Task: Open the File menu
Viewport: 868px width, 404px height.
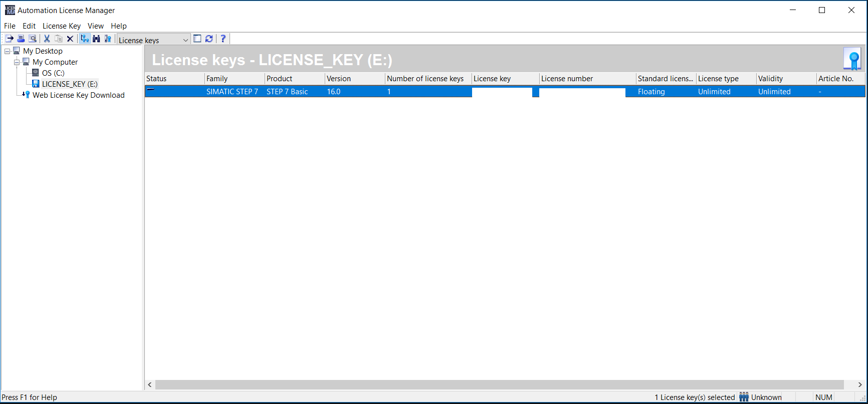Action: pos(10,26)
